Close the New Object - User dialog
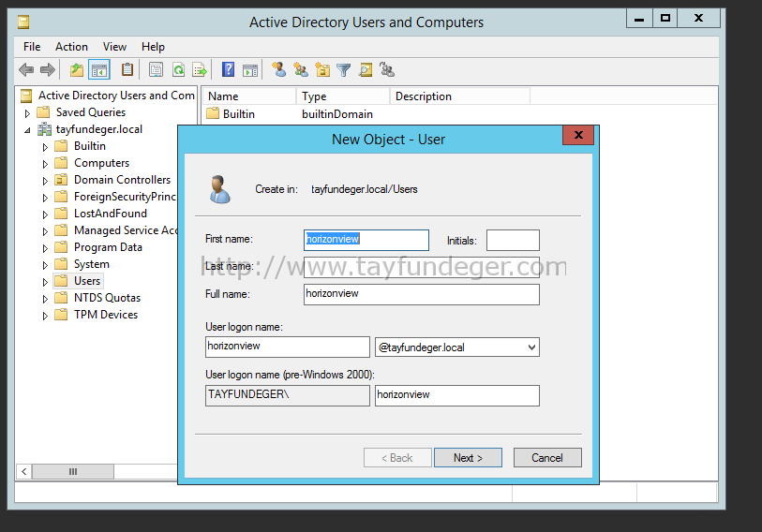The width and height of the screenshot is (762, 532). point(578,135)
